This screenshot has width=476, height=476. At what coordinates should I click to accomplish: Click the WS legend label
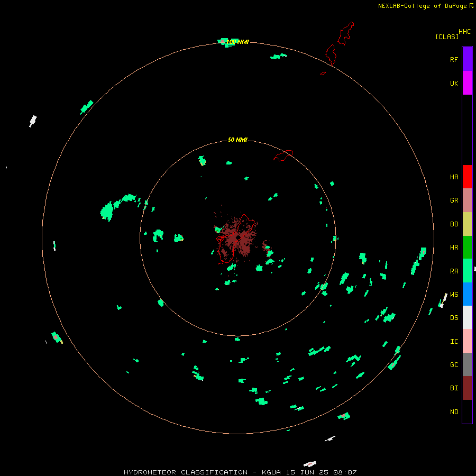[454, 294]
